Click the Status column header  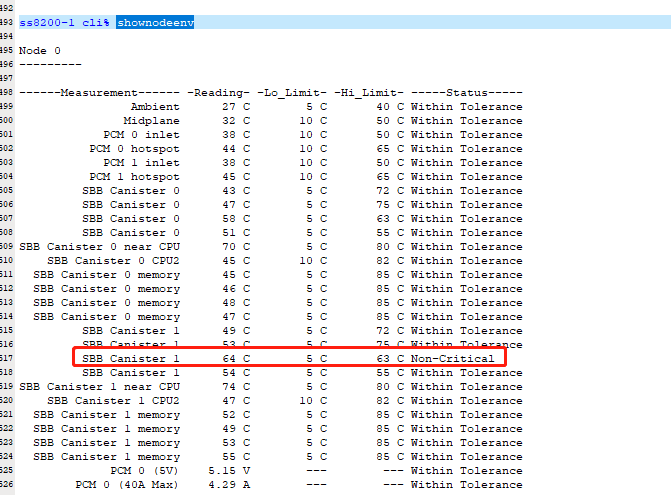[467, 93]
